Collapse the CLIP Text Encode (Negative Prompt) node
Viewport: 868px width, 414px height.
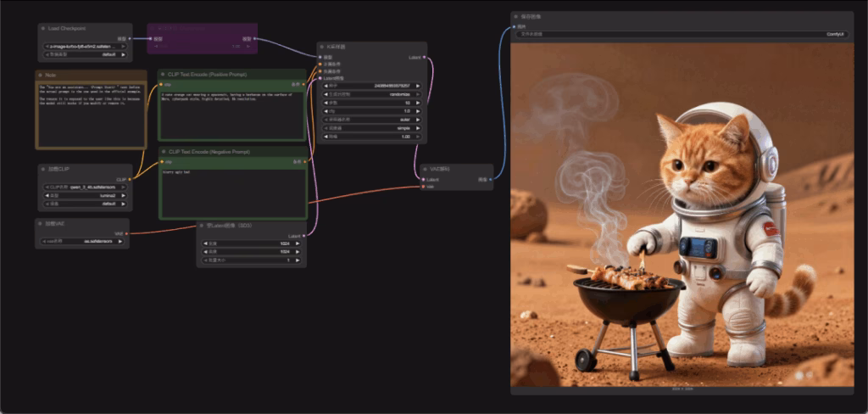point(164,151)
